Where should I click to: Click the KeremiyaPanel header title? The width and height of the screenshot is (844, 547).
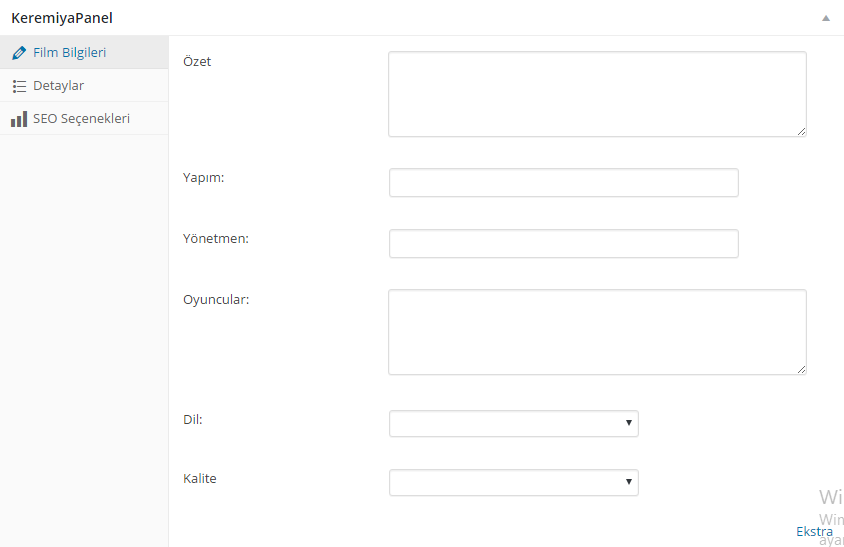(x=62, y=18)
